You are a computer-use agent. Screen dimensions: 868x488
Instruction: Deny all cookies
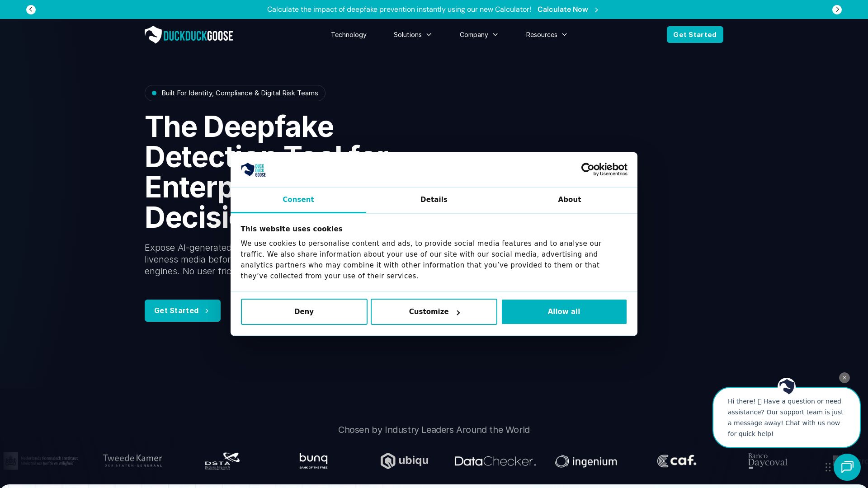[304, 311]
